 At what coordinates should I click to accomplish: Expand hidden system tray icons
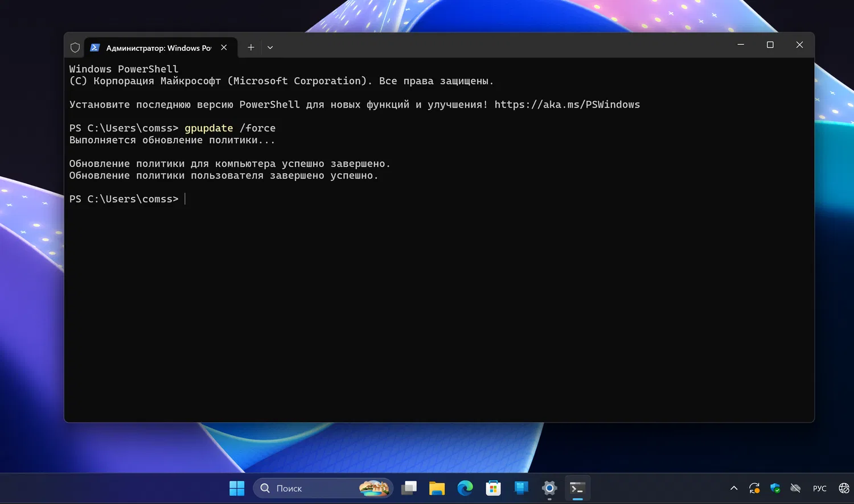point(733,488)
